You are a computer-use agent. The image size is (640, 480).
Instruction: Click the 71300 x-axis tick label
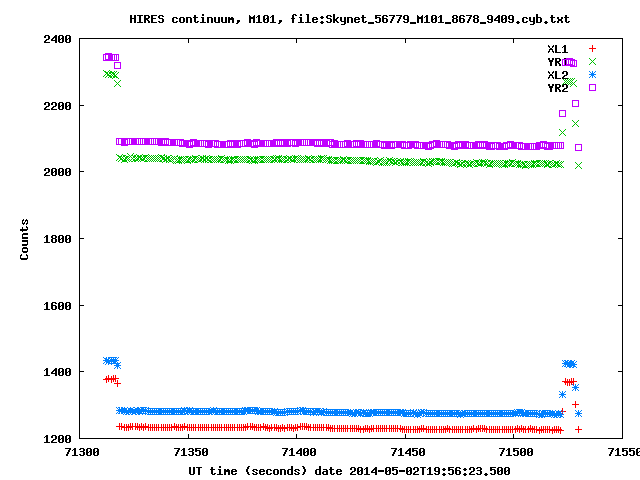[82, 452]
